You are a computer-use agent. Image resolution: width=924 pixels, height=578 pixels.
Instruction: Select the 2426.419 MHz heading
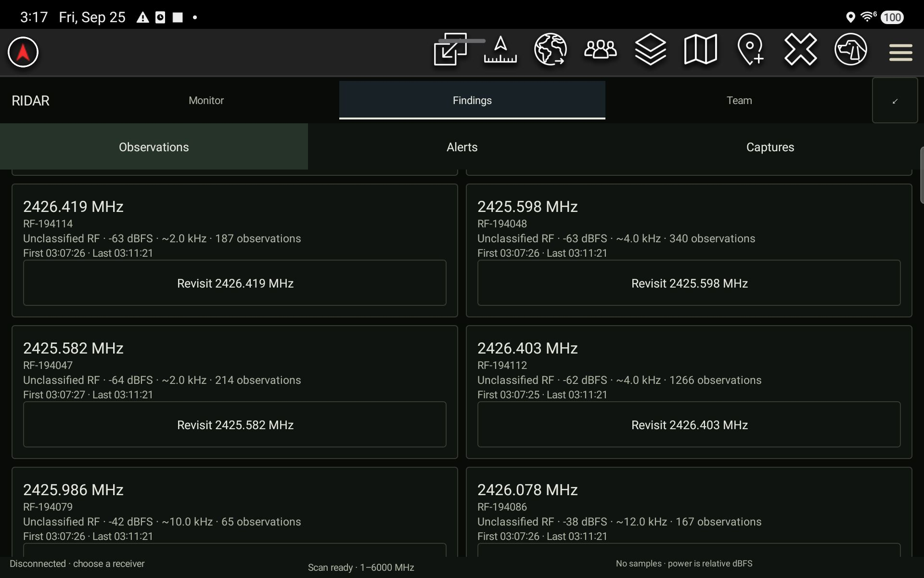(x=73, y=207)
